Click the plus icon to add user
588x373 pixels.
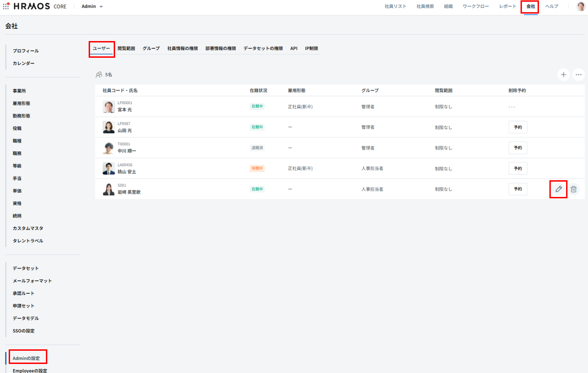(563, 75)
